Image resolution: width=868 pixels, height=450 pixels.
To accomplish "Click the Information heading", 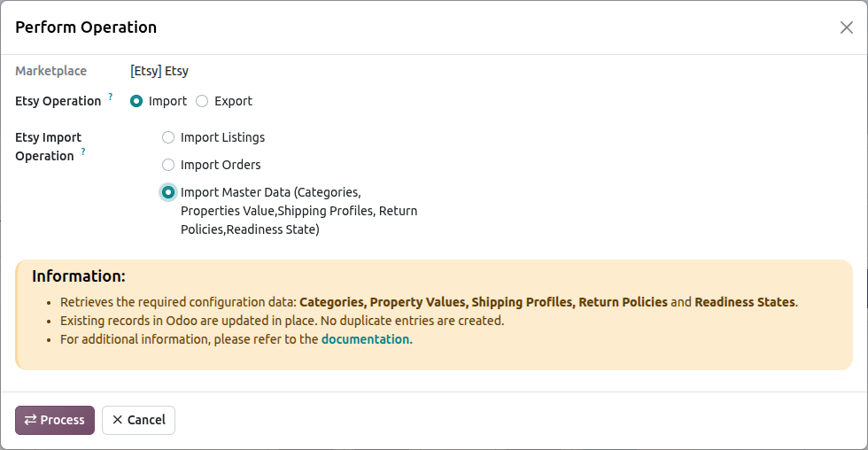I will coord(79,276).
